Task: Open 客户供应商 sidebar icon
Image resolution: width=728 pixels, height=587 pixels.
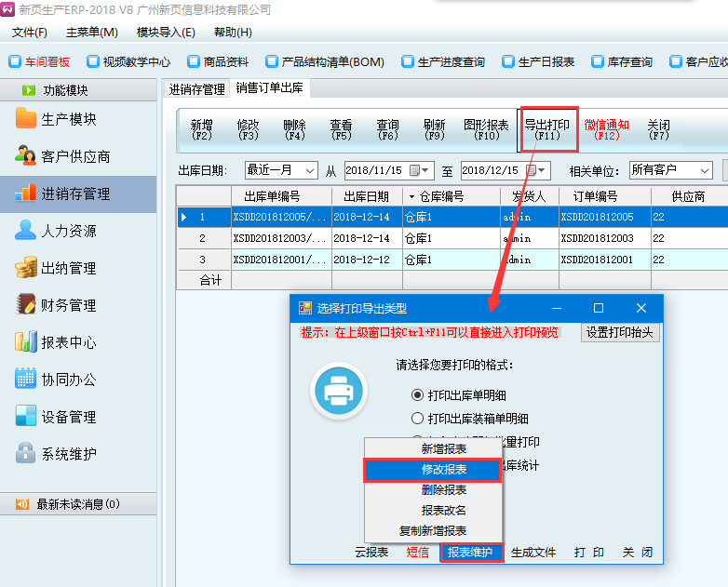Action: 25,156
